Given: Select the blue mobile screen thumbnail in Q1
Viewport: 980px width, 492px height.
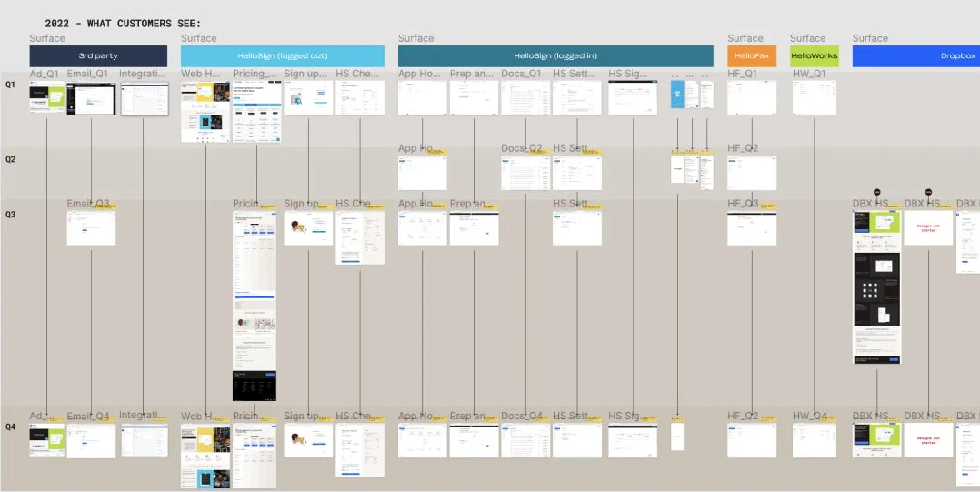Looking at the screenshot, I should pyautogui.click(x=677, y=95).
